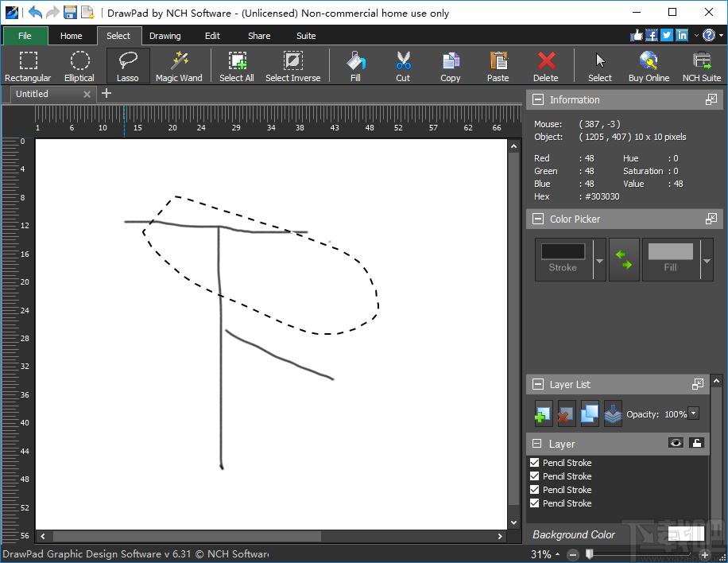Swap stroke and fill colors

[x=624, y=260]
